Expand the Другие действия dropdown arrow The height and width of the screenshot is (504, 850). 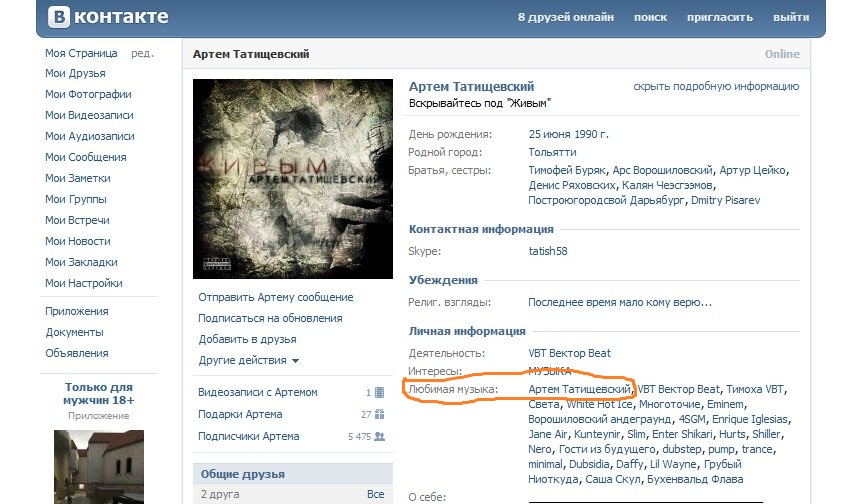tap(295, 360)
